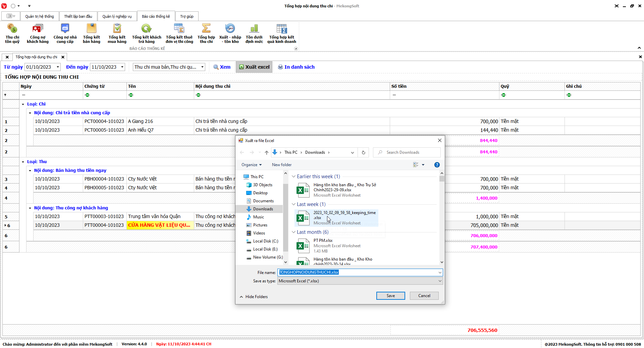Open Công nợ khách hàng report
Viewport: 644px width, 348px height.
38,33
